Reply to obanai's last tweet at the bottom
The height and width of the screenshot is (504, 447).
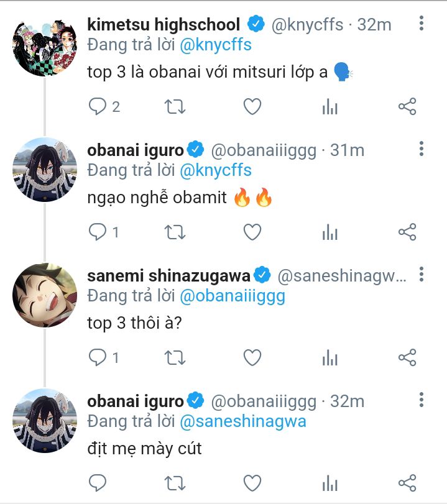pyautogui.click(x=98, y=482)
